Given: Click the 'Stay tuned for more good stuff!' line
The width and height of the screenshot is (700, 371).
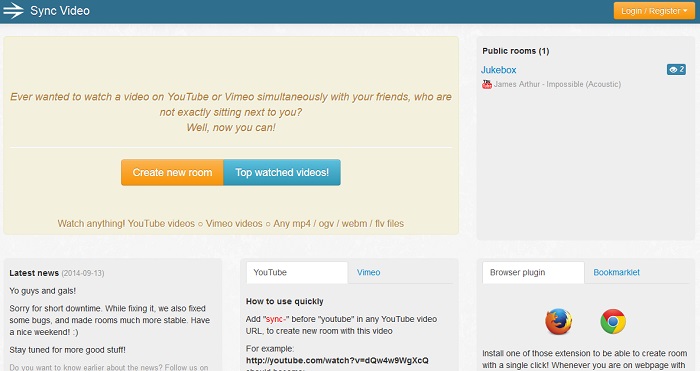Looking at the screenshot, I should (x=67, y=350).
